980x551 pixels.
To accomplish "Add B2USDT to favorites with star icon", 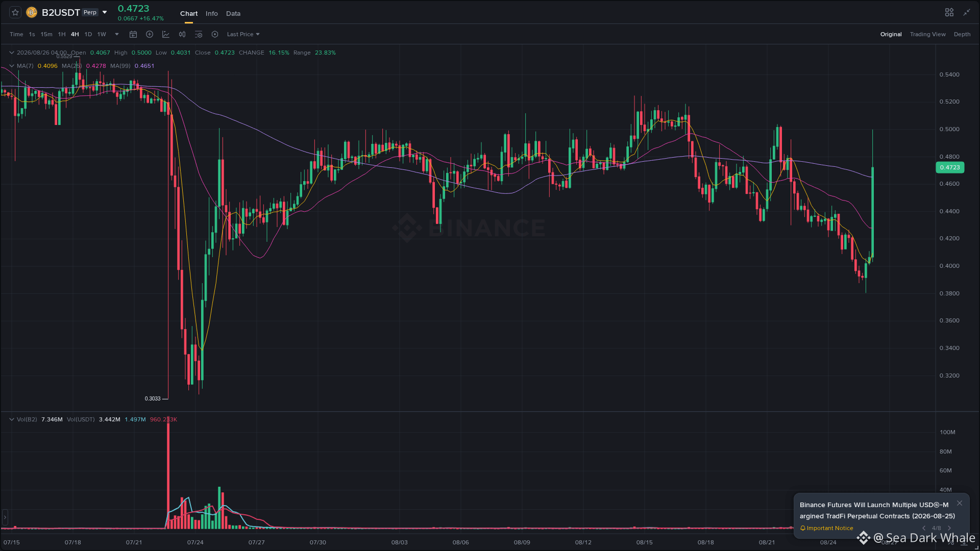I will point(15,12).
